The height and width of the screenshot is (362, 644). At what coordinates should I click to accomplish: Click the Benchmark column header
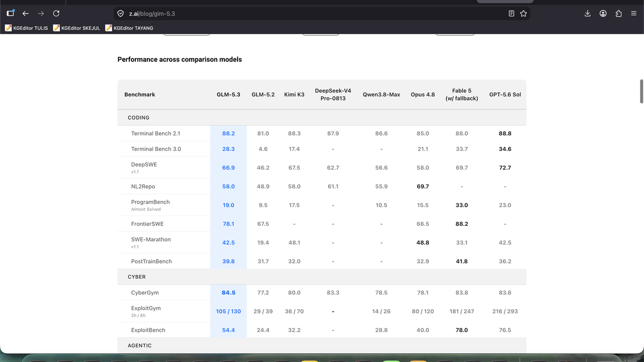140,95
